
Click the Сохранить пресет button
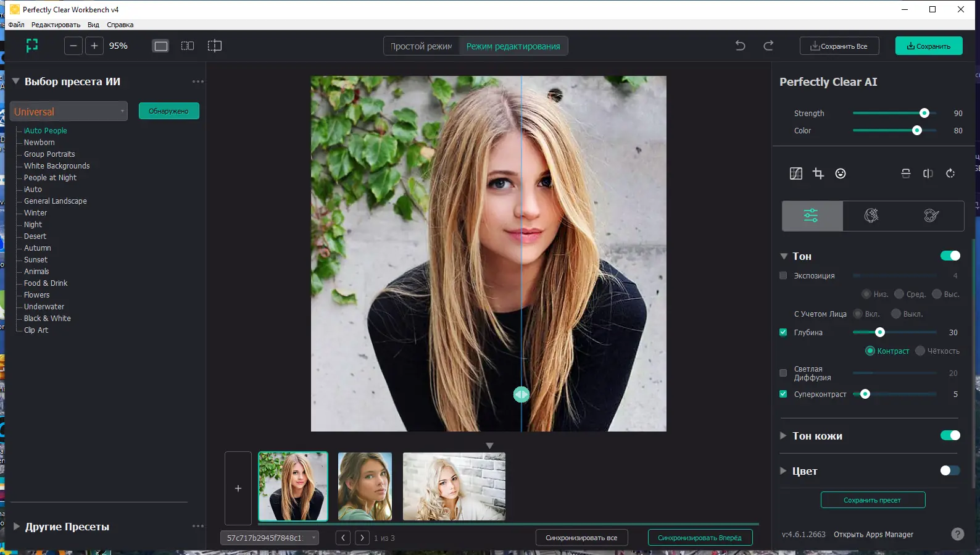[x=873, y=500]
